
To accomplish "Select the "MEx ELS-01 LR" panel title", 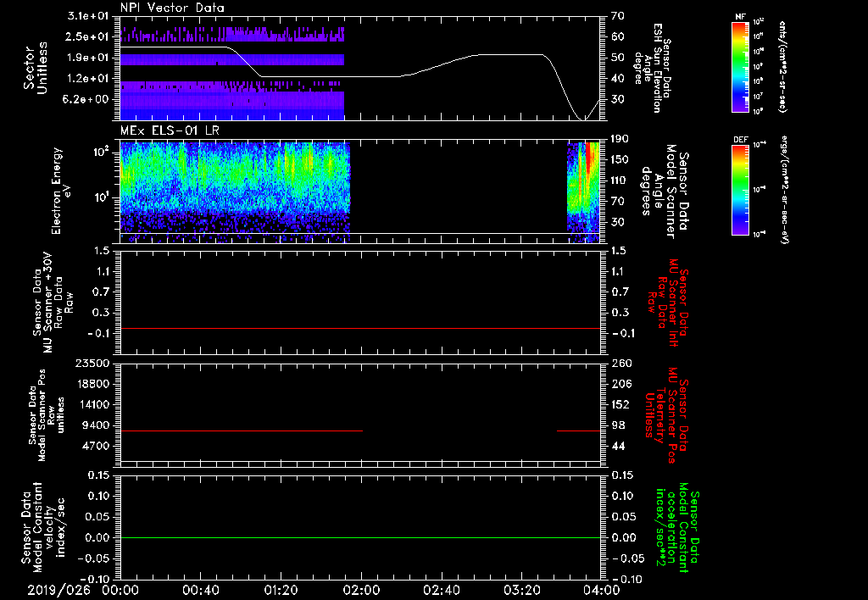I will pyautogui.click(x=169, y=130).
